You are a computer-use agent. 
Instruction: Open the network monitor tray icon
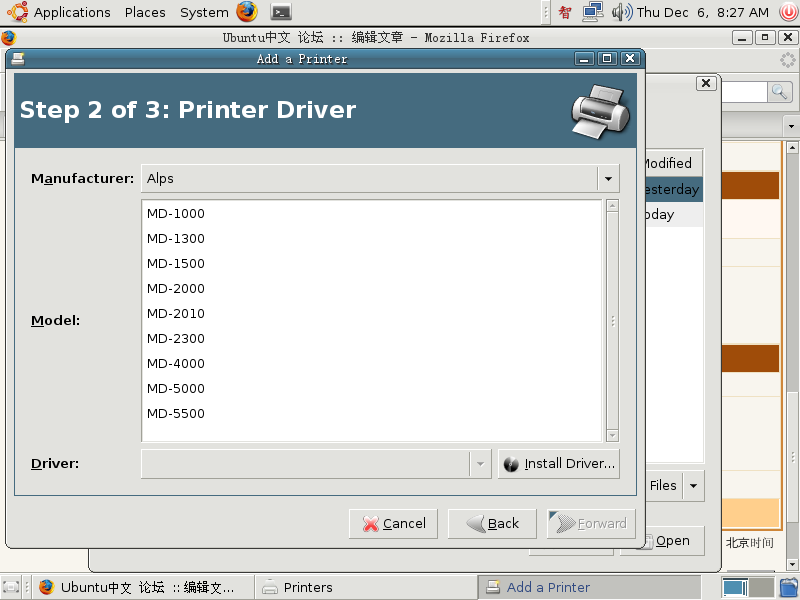tap(593, 12)
